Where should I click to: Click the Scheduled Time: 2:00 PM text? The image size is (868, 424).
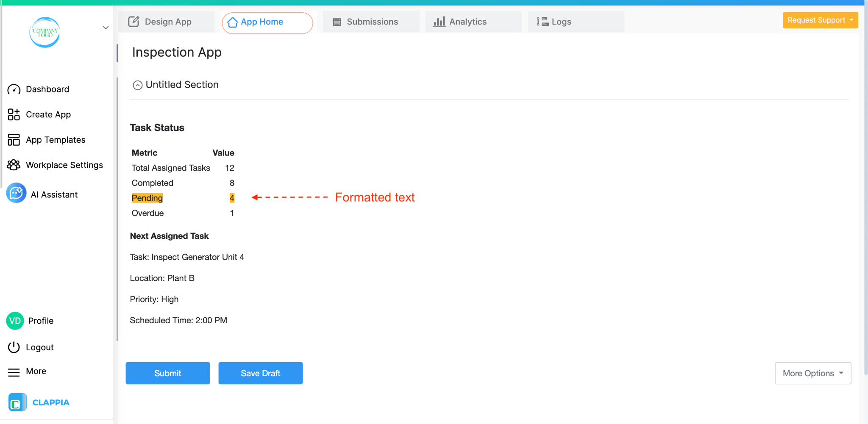178,320
